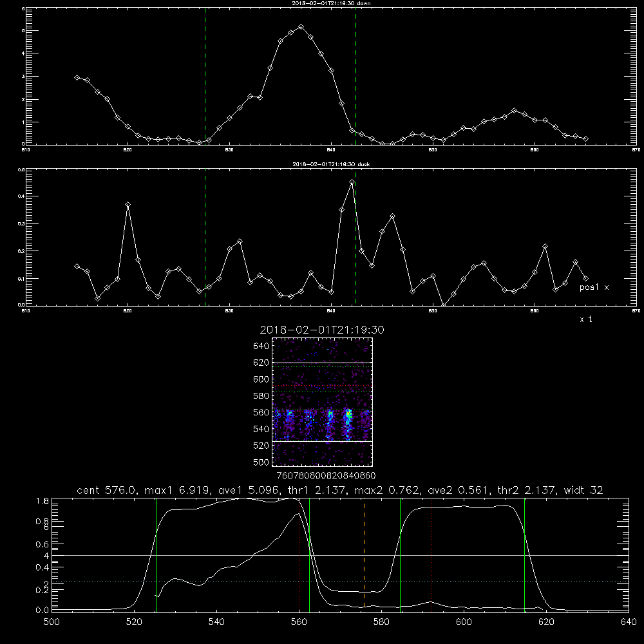Click the '580' x-axis label of bottom plot

[x=381, y=622]
